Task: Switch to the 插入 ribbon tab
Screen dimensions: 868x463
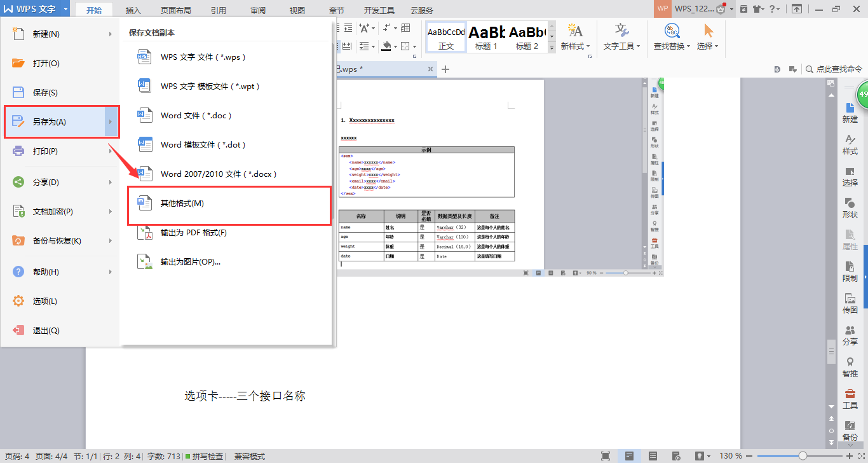Action: click(133, 10)
